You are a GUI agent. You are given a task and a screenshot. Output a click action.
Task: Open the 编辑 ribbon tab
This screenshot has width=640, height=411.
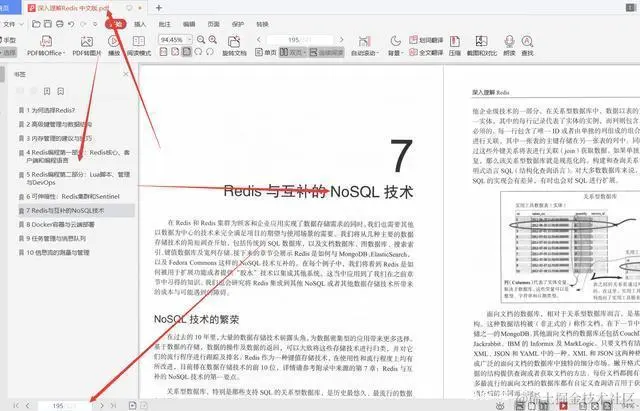[x=189, y=24]
